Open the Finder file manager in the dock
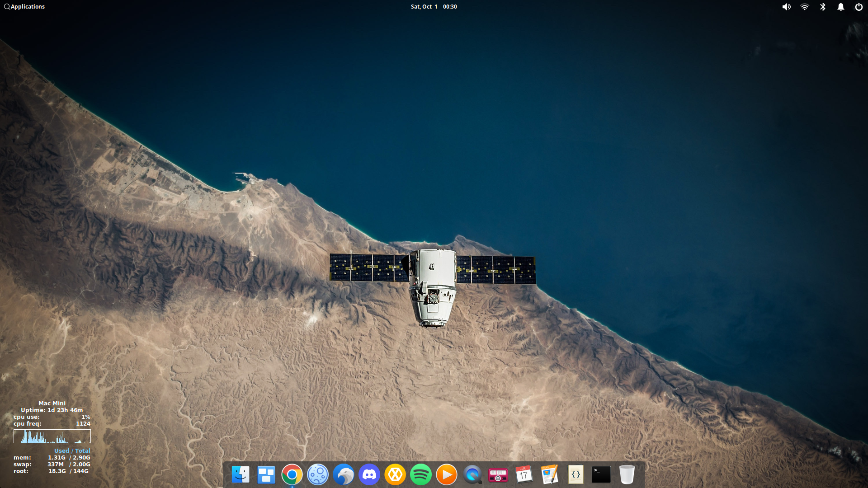The width and height of the screenshot is (868, 488). pyautogui.click(x=241, y=474)
